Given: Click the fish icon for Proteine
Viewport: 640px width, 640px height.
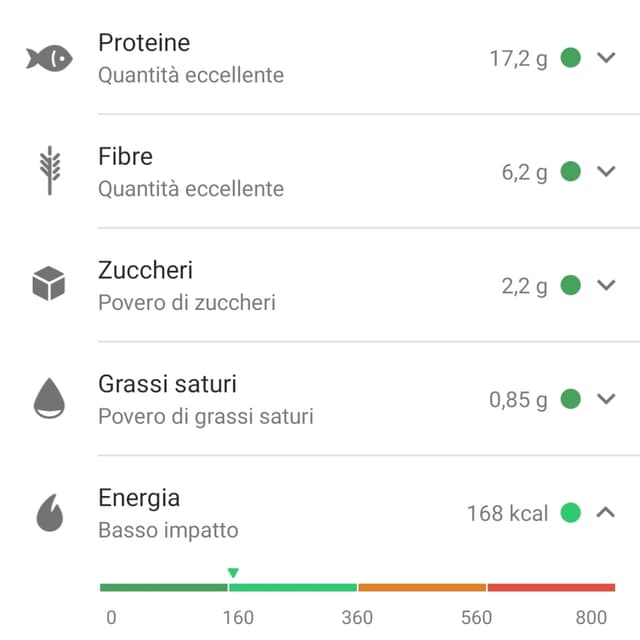Looking at the screenshot, I should click(x=49, y=58).
